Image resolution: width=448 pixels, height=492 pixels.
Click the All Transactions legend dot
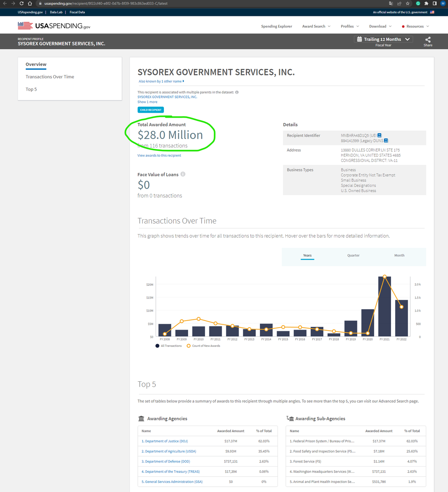click(x=157, y=346)
